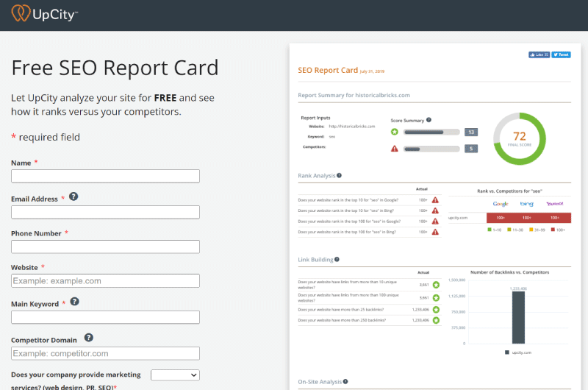Click warning icon for top 100 Google row
The width and height of the screenshot is (588, 390).
click(x=435, y=221)
